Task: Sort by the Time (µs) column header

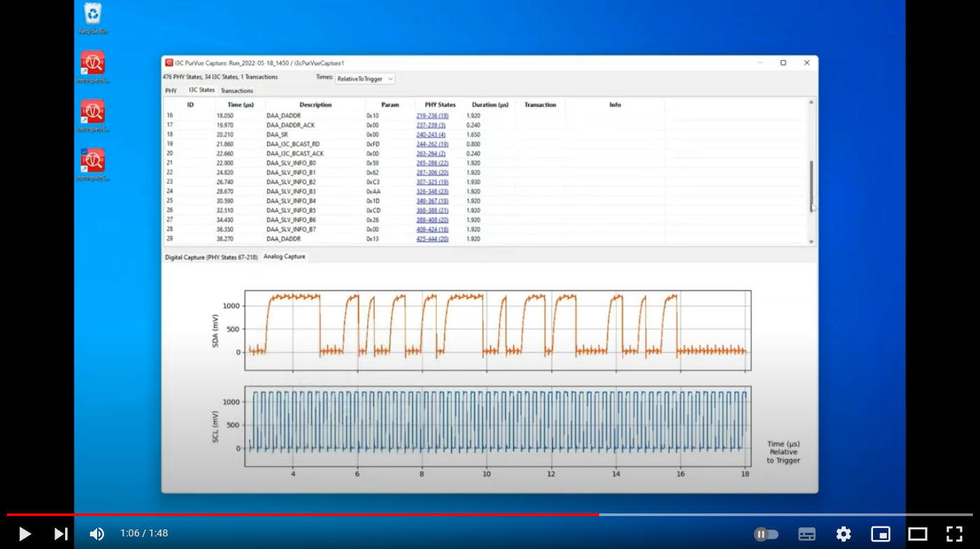Action: 240,105
